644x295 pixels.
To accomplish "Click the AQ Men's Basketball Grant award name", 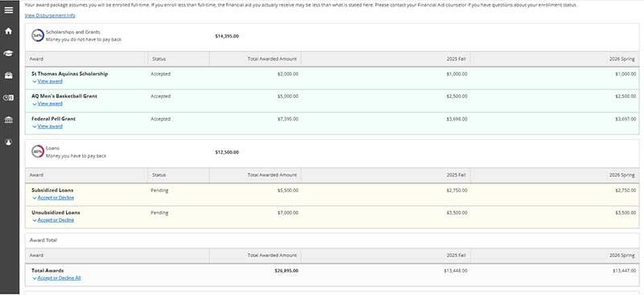I will tap(64, 96).
